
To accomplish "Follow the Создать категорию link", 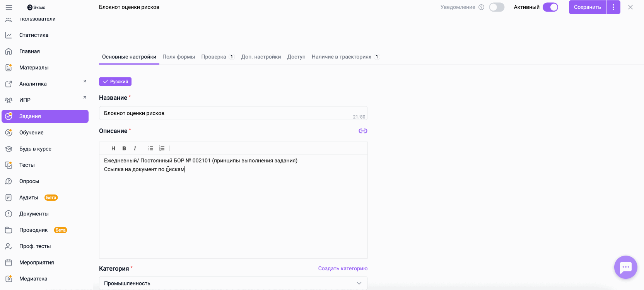I will pyautogui.click(x=343, y=268).
